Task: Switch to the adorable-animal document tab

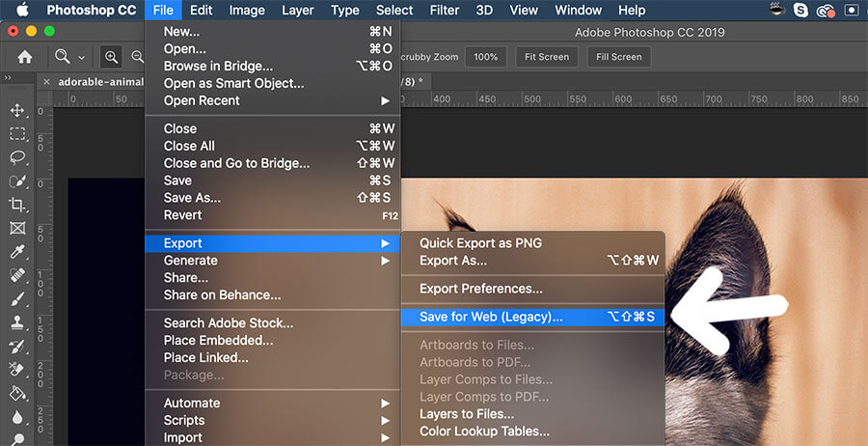Action: tap(100, 82)
